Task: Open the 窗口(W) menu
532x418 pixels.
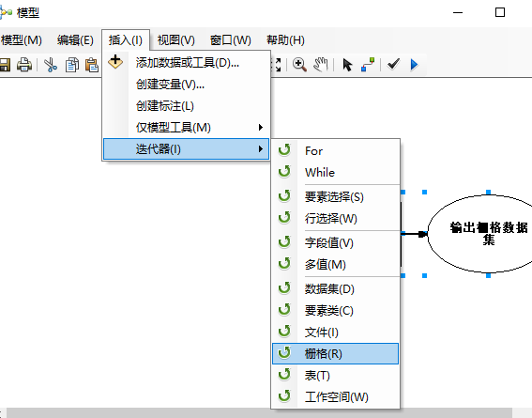Action: tap(231, 40)
